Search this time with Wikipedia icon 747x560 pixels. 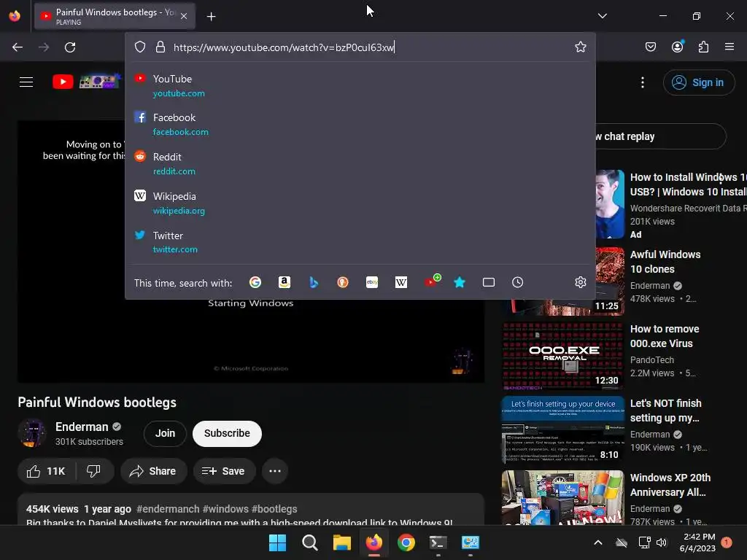click(401, 282)
